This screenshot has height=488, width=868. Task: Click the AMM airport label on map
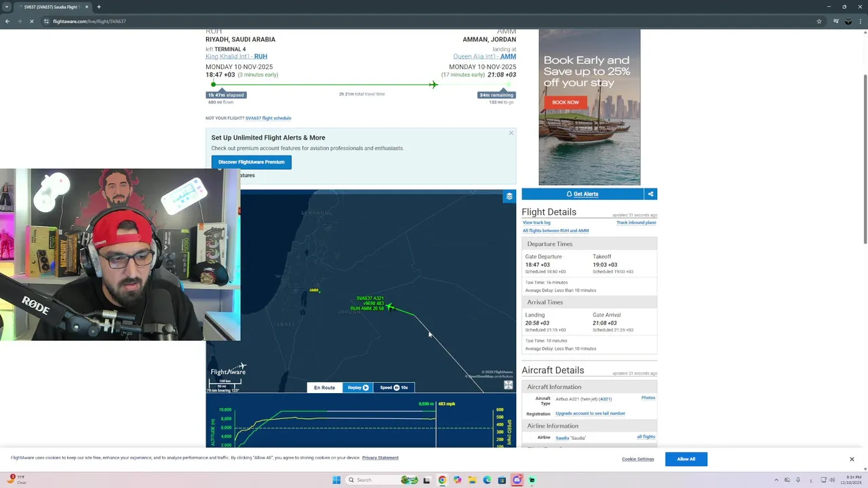coord(314,290)
